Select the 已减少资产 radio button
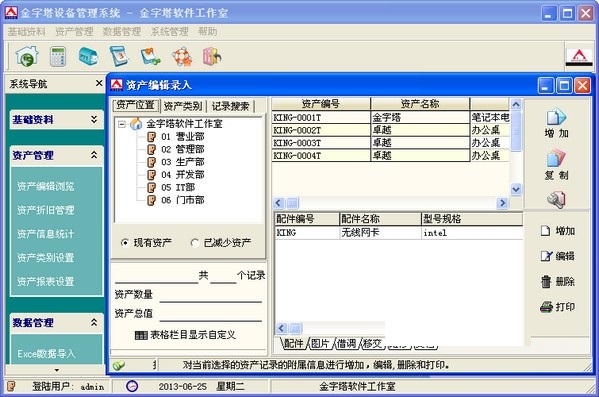This screenshot has height=397, width=599. pos(194,243)
